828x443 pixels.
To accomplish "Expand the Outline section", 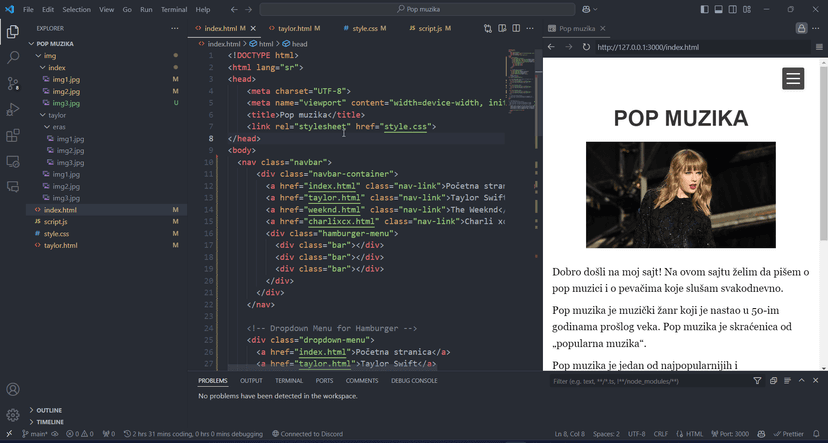I will tap(49, 410).
